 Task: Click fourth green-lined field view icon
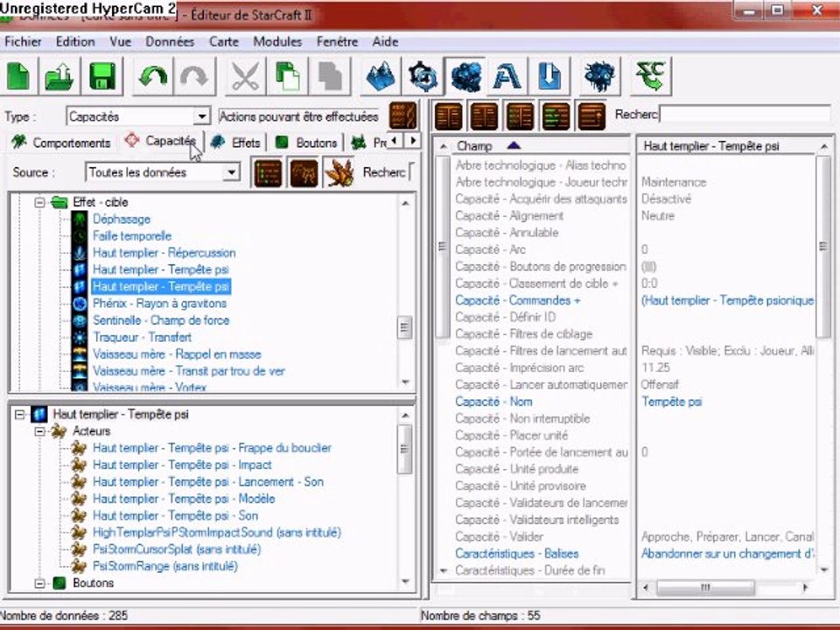556,115
